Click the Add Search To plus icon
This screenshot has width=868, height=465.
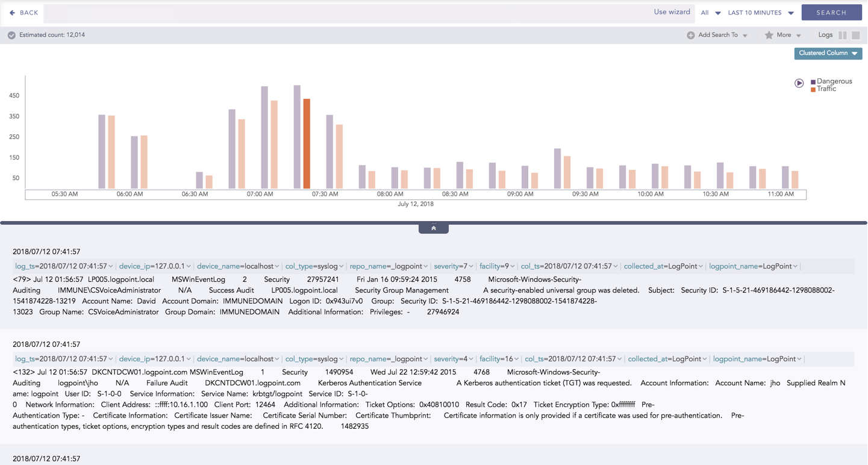pos(690,35)
